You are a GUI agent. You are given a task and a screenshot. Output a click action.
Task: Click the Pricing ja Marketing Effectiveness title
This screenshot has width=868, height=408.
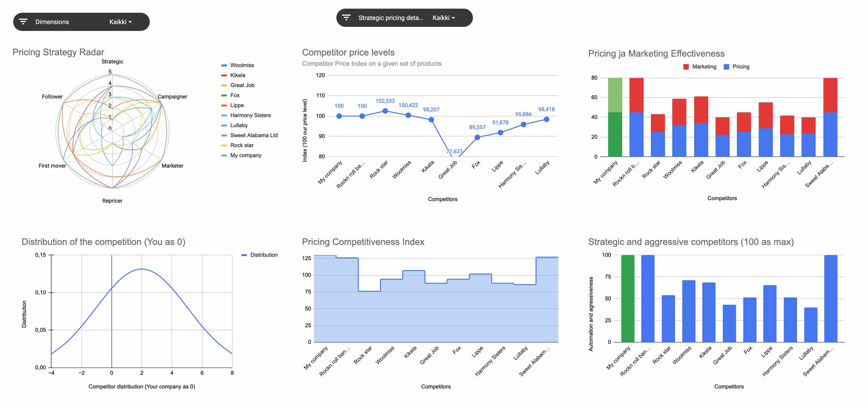pyautogui.click(x=656, y=53)
